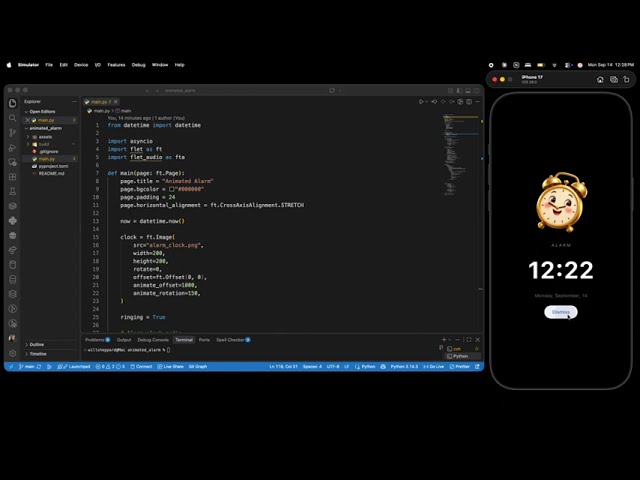Open the Device menu in menu bar
640x480 pixels.
81,65
